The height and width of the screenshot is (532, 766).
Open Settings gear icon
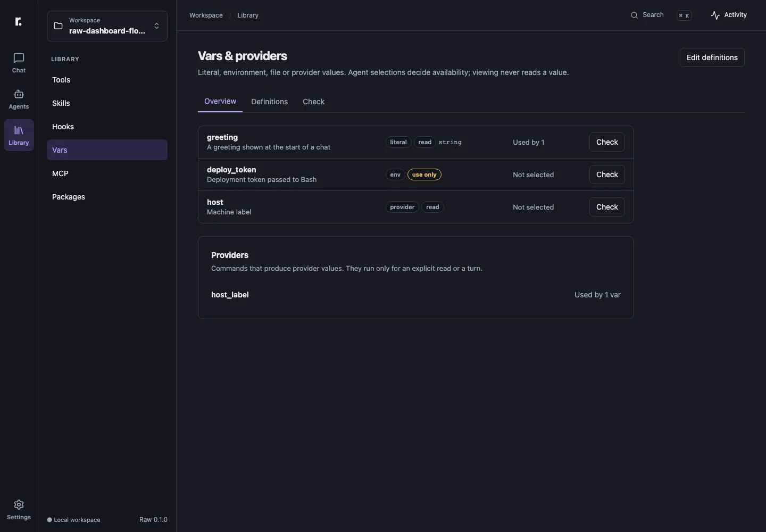pyautogui.click(x=19, y=505)
